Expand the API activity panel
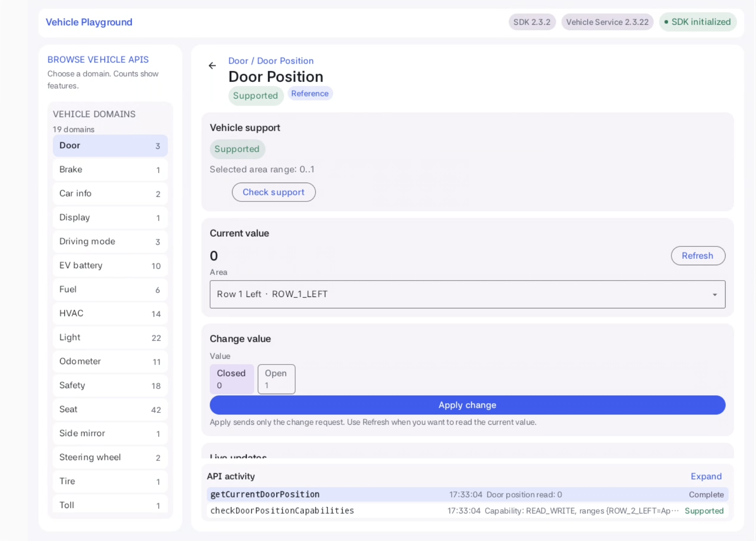Screen dimensions: 756x541 [x=706, y=476]
